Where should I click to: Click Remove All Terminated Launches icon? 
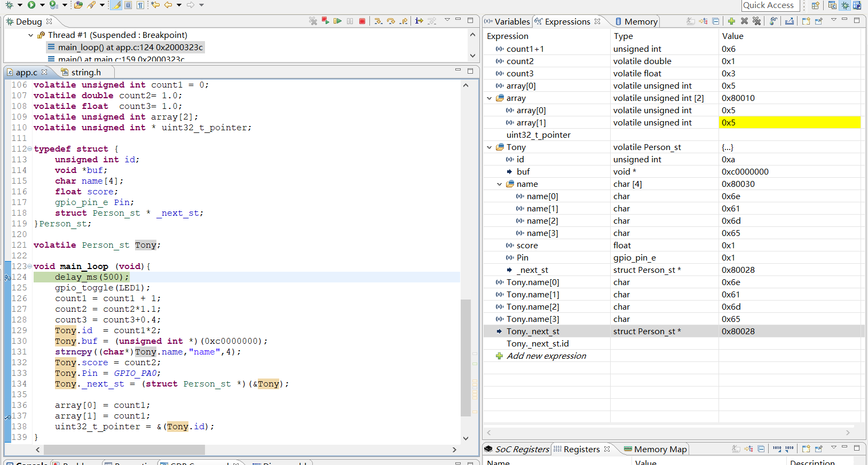[313, 21]
